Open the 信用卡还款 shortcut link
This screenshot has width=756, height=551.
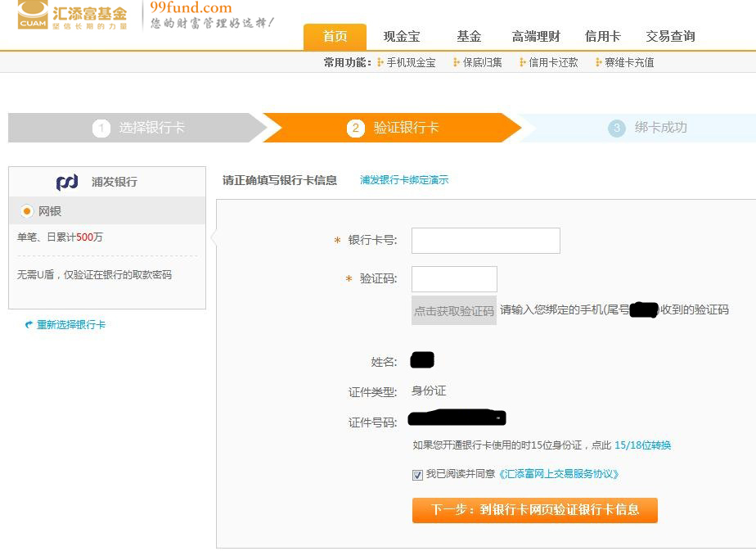click(x=553, y=62)
